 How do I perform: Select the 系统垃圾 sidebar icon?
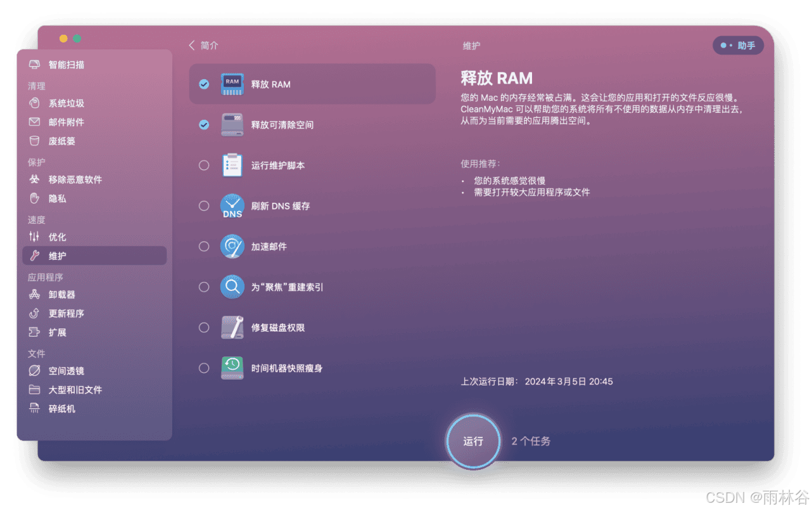35,103
